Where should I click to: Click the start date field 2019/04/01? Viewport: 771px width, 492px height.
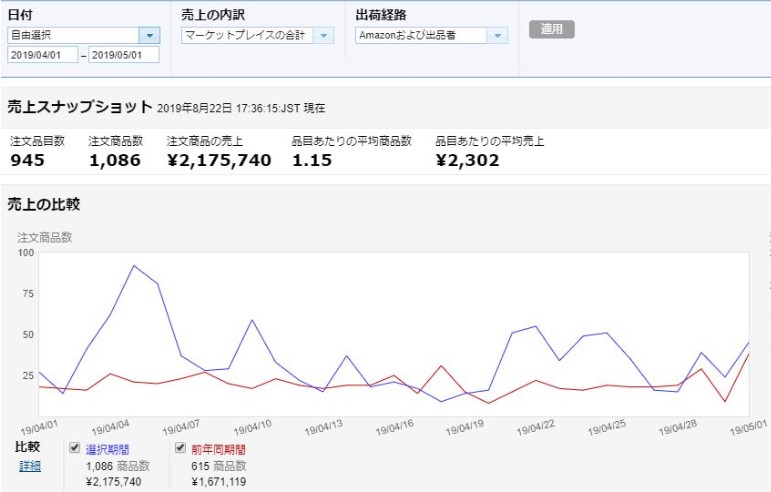pyautogui.click(x=42, y=55)
